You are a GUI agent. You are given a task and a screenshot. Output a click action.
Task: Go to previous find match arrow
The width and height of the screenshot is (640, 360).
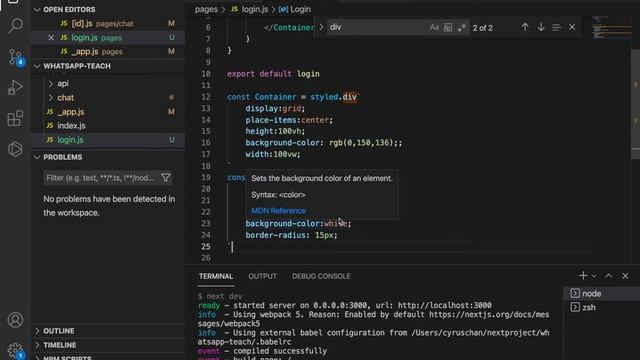pos(525,27)
